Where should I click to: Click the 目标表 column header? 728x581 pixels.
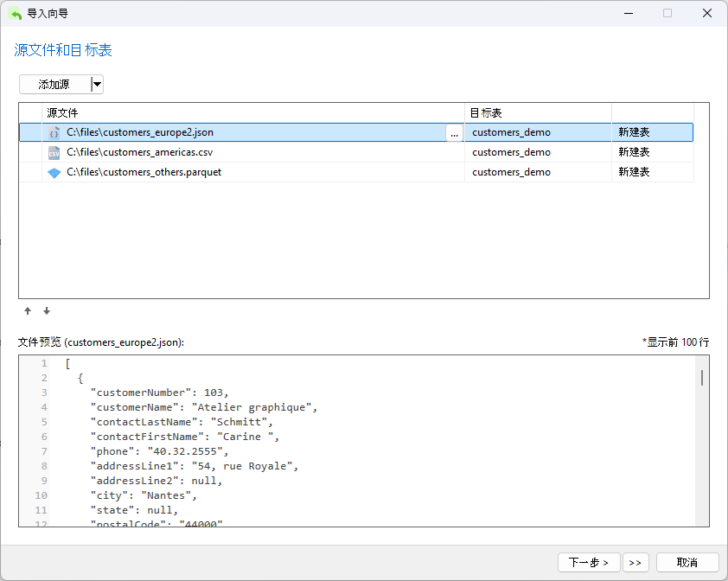coord(538,113)
